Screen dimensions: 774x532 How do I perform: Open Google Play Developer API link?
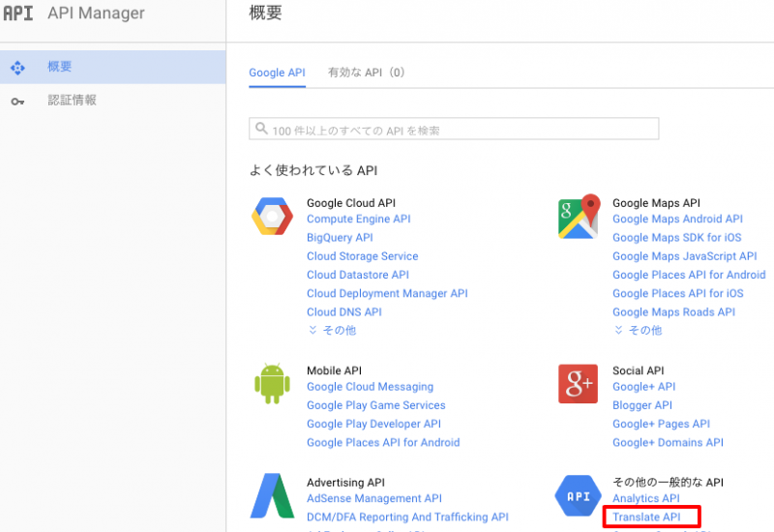373,425
